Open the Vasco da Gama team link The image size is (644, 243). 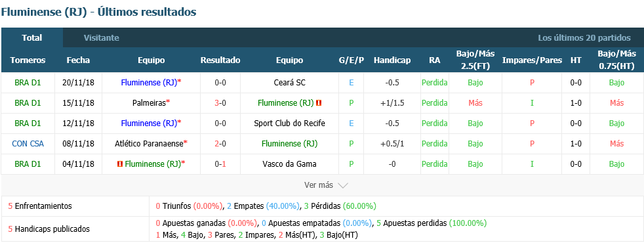pyautogui.click(x=290, y=164)
